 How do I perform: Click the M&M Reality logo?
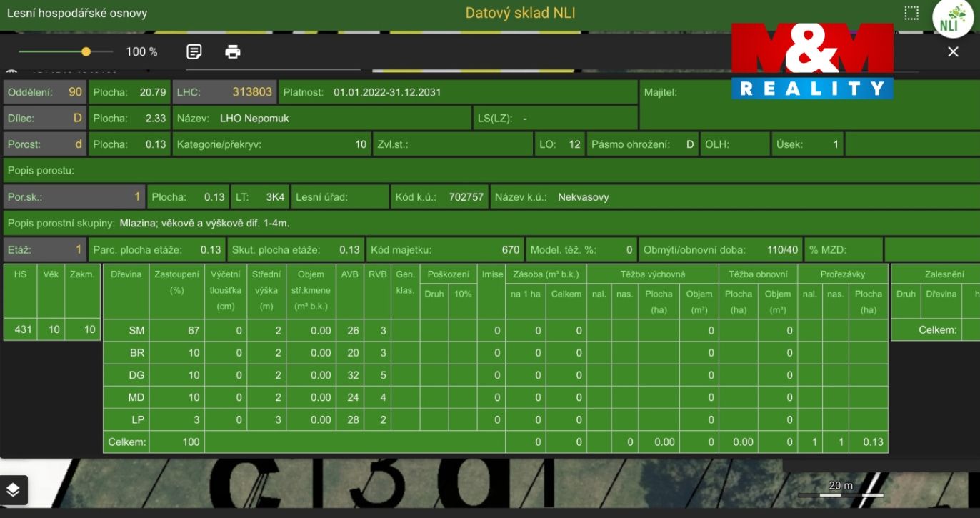click(812, 61)
